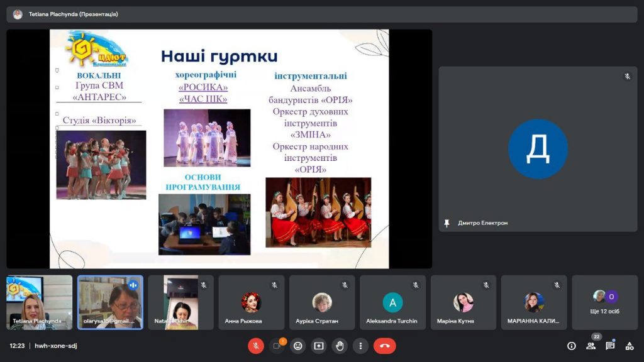
Task: Open the in-call chat panel
Action: tap(610, 346)
